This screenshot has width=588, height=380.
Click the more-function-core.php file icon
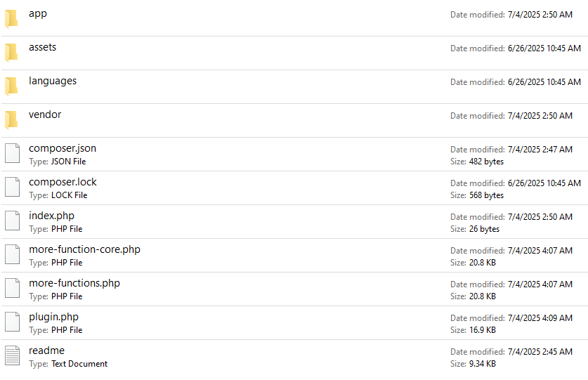12,254
